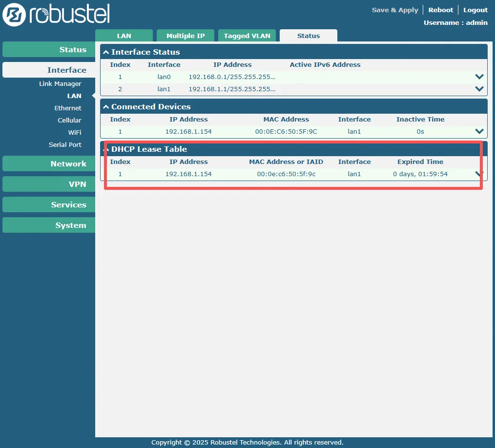Open the VPN sidebar section

pos(49,184)
